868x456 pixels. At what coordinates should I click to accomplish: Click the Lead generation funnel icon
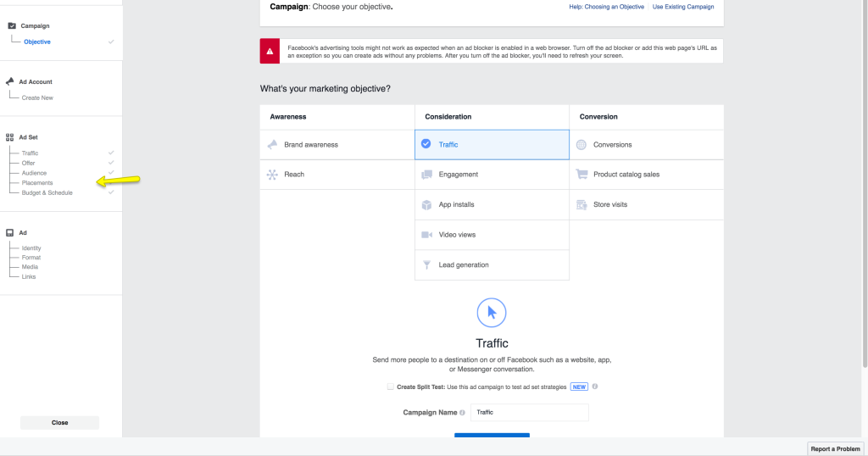pyautogui.click(x=427, y=265)
